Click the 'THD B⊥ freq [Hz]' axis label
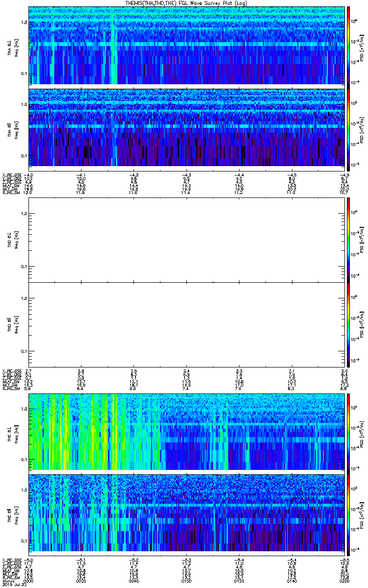Viewport: 368px width, 588px height. [x=12, y=240]
